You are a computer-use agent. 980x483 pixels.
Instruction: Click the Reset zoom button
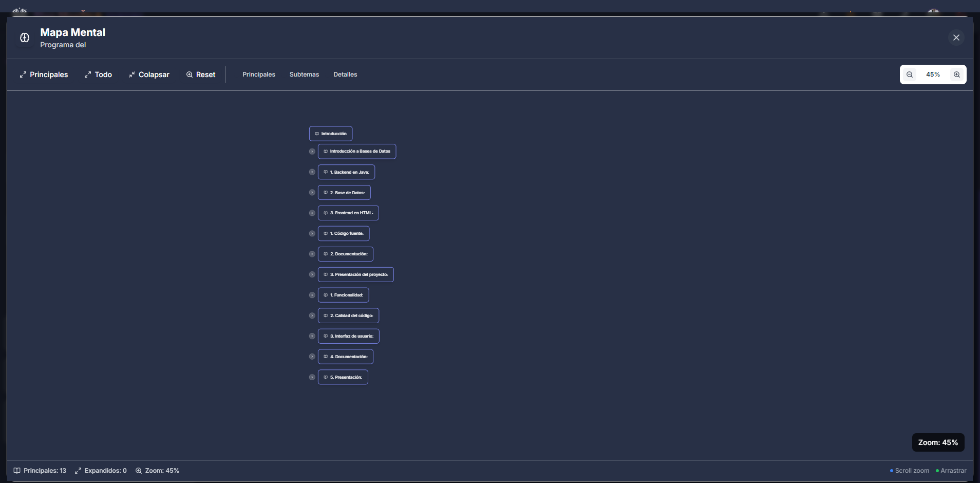pos(201,75)
